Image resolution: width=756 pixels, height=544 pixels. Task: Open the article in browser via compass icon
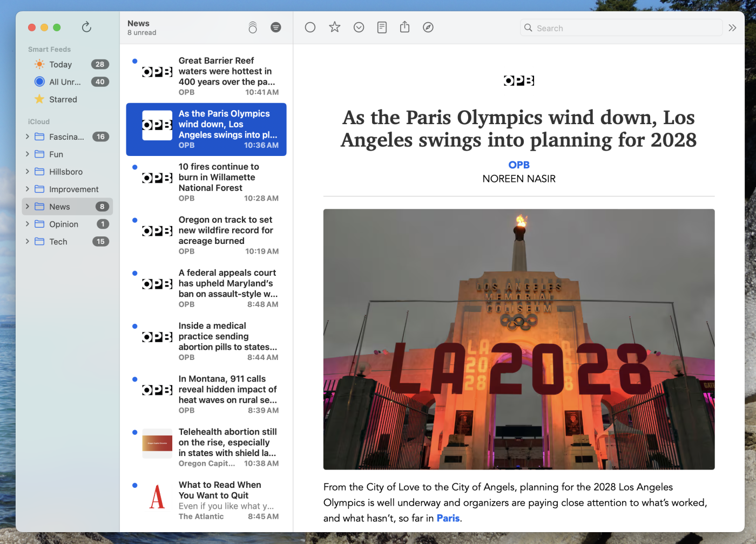[428, 27]
